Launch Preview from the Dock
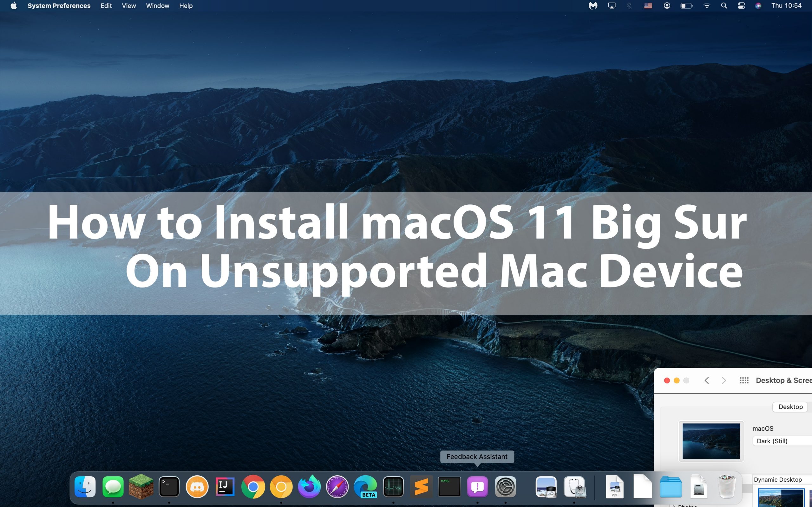Viewport: 812px width, 507px height. [x=546, y=487]
